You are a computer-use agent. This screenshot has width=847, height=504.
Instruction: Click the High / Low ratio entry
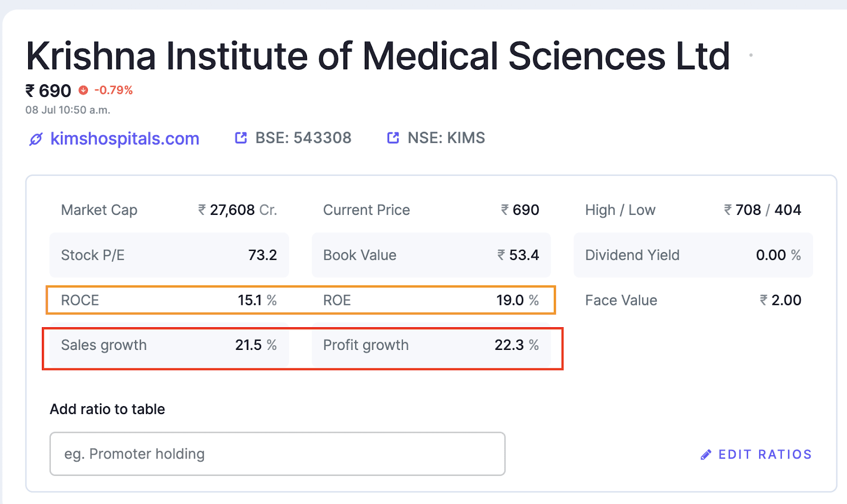click(x=693, y=210)
